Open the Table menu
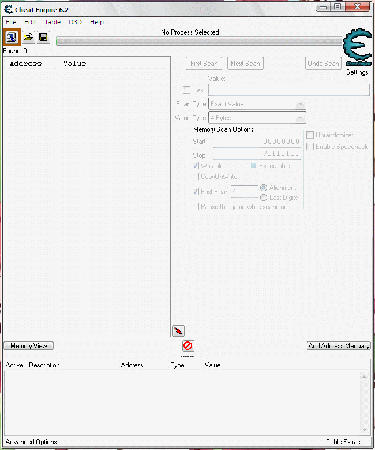The image size is (375, 450). point(53,22)
